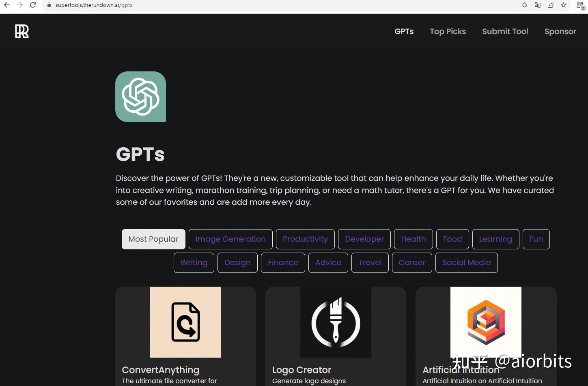Select the Developer category filter
This screenshot has height=386, width=588.
pos(364,239)
